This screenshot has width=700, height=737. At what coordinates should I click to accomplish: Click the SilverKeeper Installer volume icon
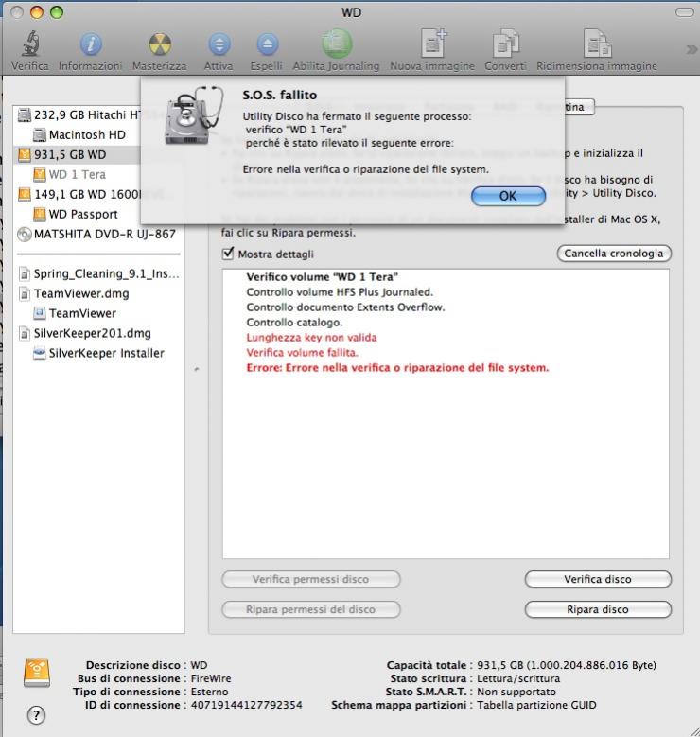point(40,353)
